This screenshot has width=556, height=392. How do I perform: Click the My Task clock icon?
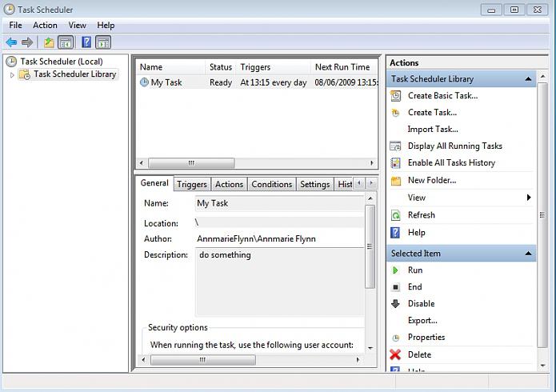(x=144, y=82)
